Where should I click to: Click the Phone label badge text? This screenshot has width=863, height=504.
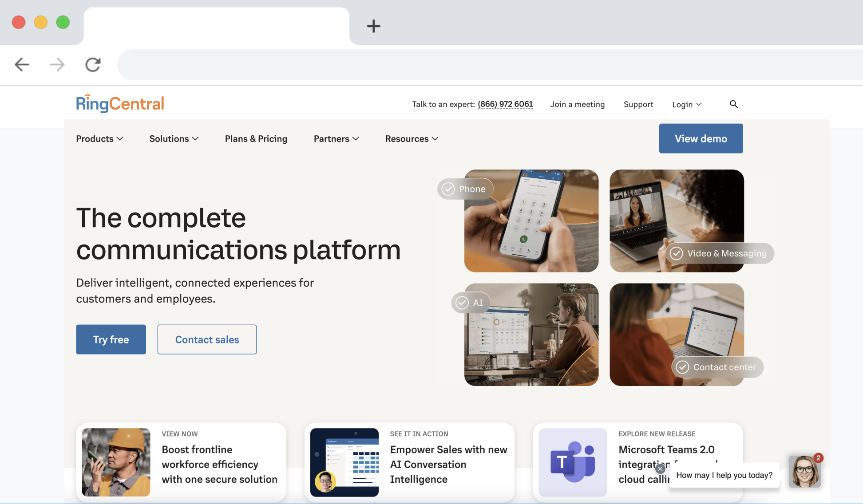(x=472, y=189)
